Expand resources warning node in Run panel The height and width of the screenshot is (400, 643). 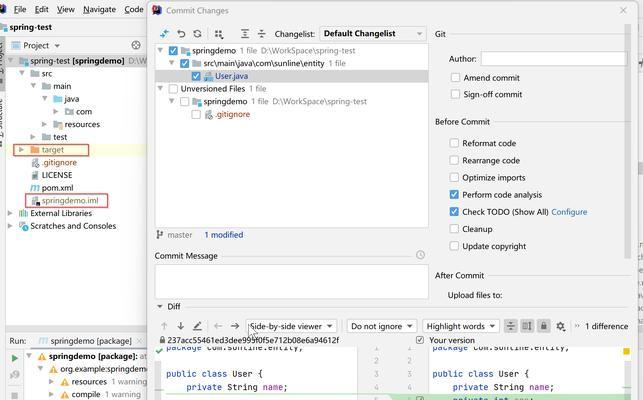[51, 382]
